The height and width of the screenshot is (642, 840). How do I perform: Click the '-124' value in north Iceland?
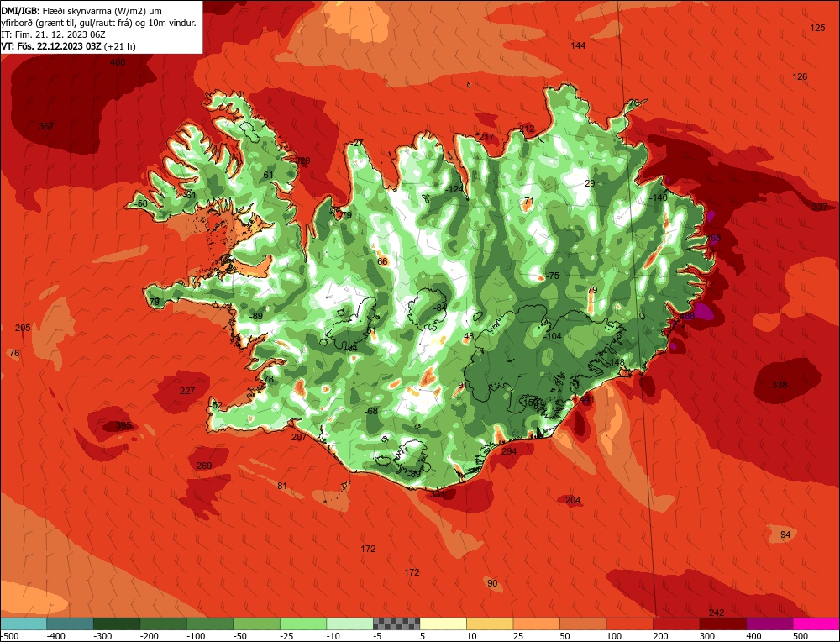coord(454,189)
